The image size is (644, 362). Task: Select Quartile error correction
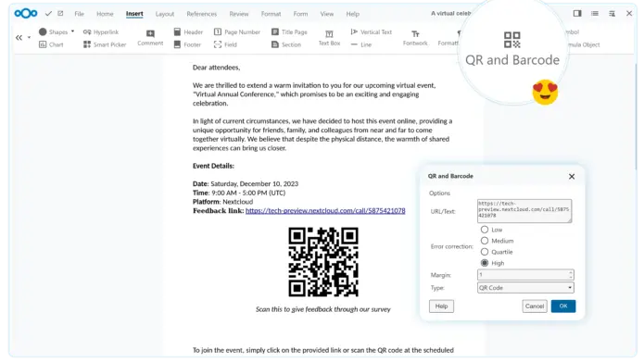[485, 252]
